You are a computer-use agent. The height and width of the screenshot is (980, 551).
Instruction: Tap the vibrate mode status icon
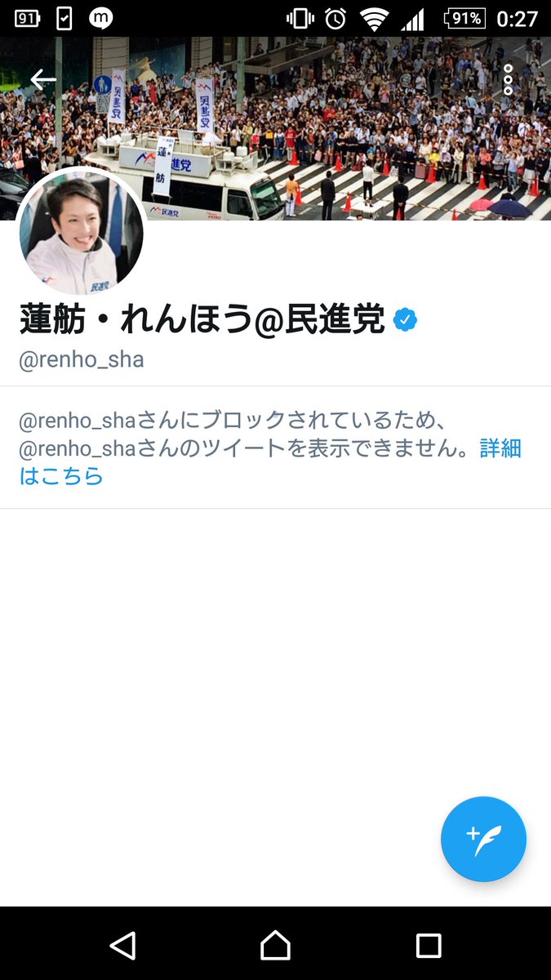300,18
